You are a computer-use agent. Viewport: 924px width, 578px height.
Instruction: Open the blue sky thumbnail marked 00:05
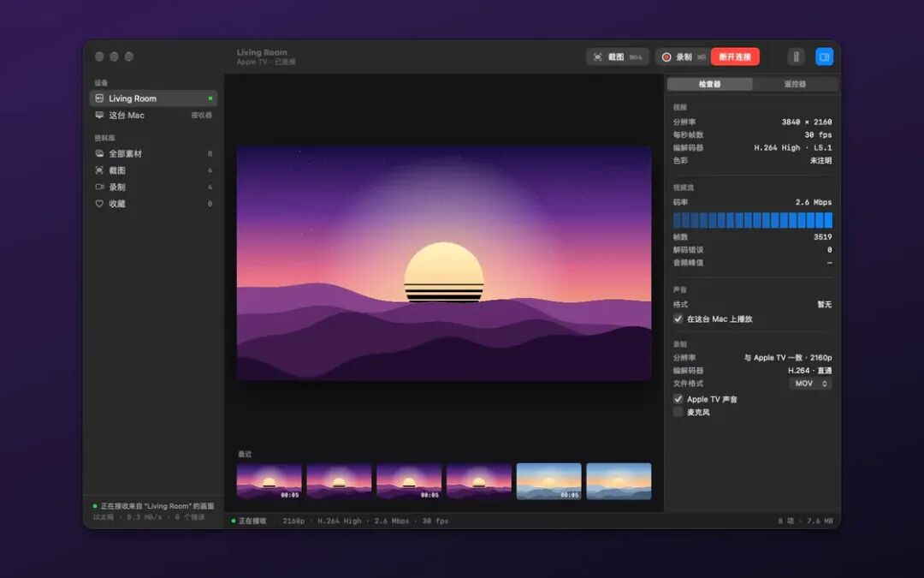coord(548,481)
